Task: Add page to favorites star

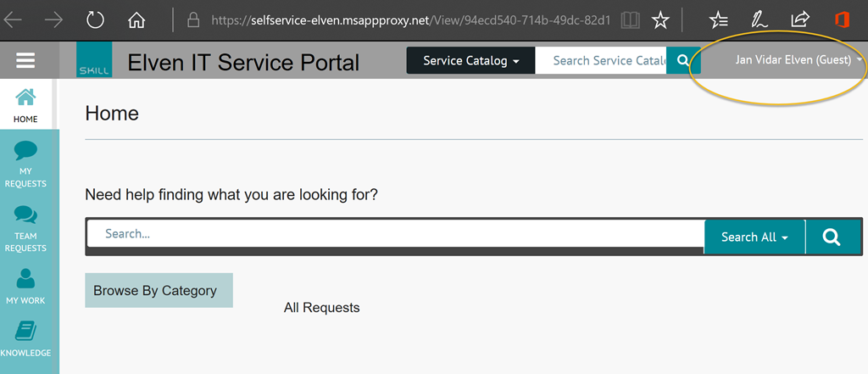Action: point(659,20)
